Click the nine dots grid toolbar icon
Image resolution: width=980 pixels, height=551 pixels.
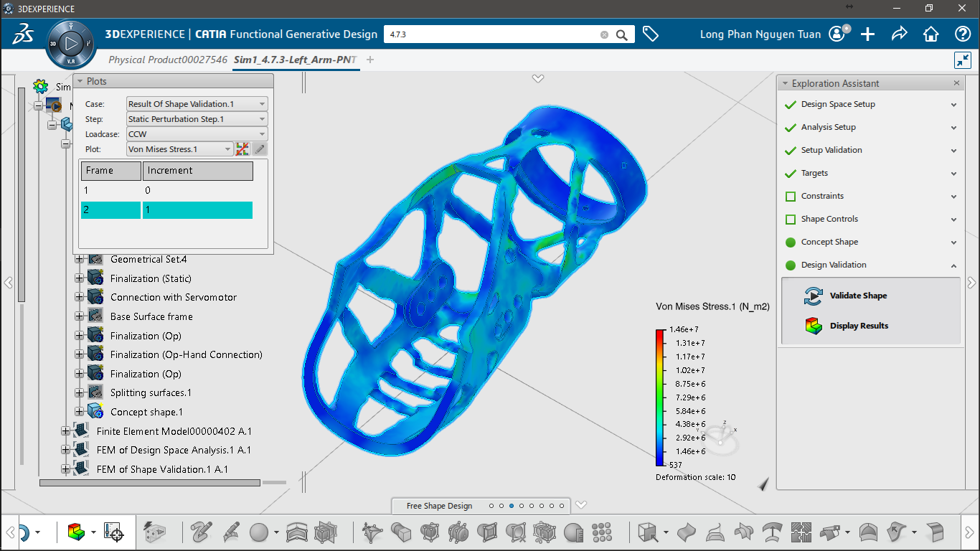tap(602, 532)
